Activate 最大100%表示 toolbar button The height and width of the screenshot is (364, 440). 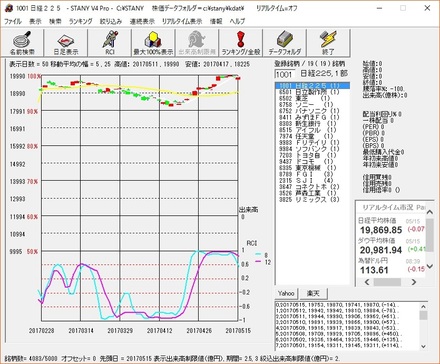[153, 43]
